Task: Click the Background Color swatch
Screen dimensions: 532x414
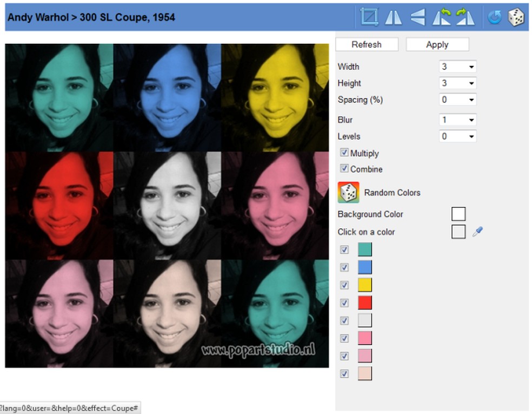Action: pyautogui.click(x=458, y=213)
